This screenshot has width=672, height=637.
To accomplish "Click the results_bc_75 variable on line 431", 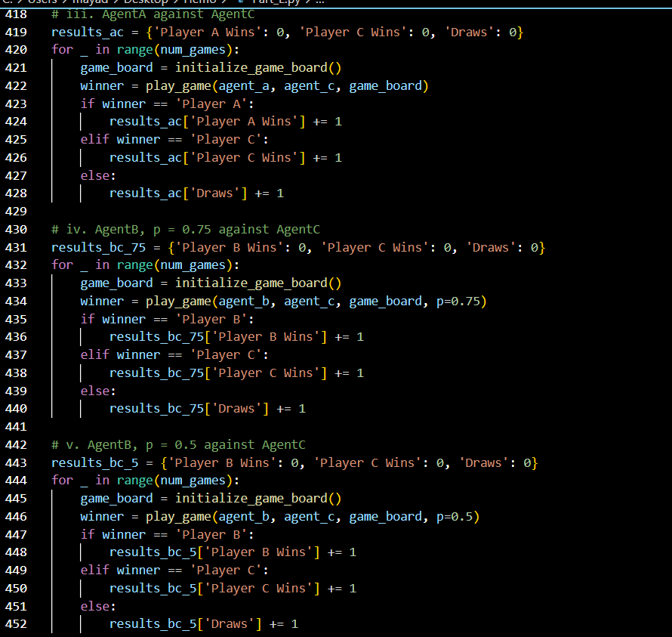I will (x=98, y=247).
